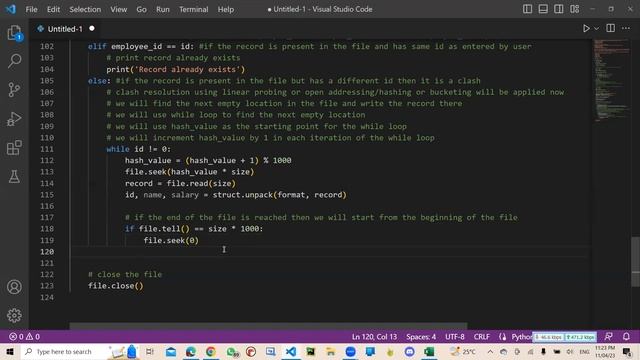
Task: Open the editor More Actions ellipsis
Action: pyautogui.click(x=626, y=28)
